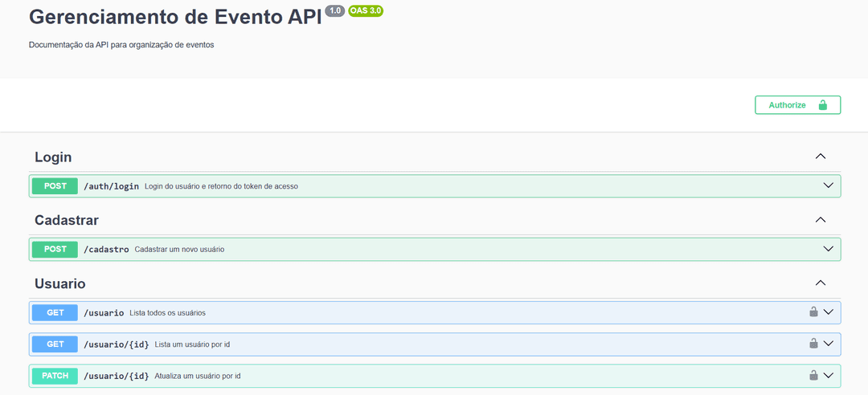Click the GET badge for 'Lista todos os usuários'
The height and width of the screenshot is (395, 868).
[55, 312]
